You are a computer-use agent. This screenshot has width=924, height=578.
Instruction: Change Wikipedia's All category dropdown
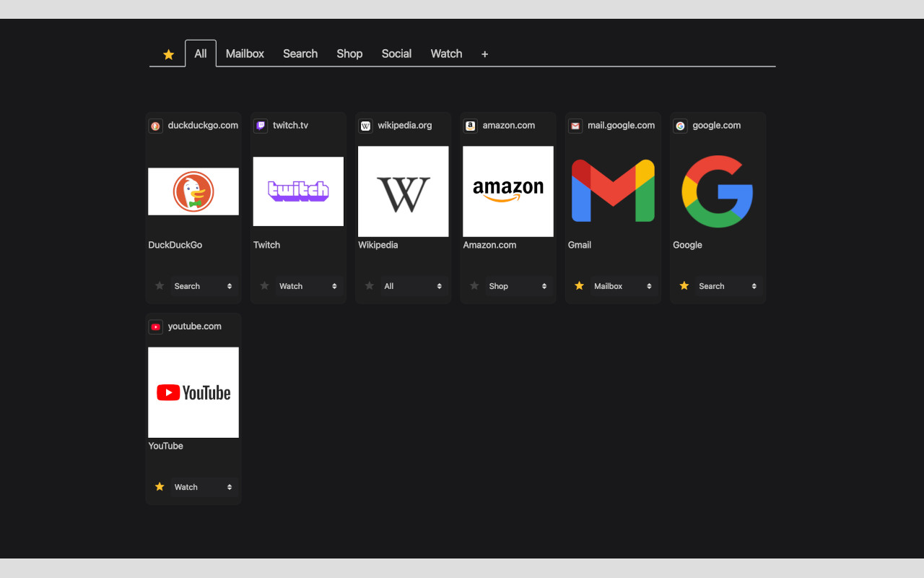point(413,286)
